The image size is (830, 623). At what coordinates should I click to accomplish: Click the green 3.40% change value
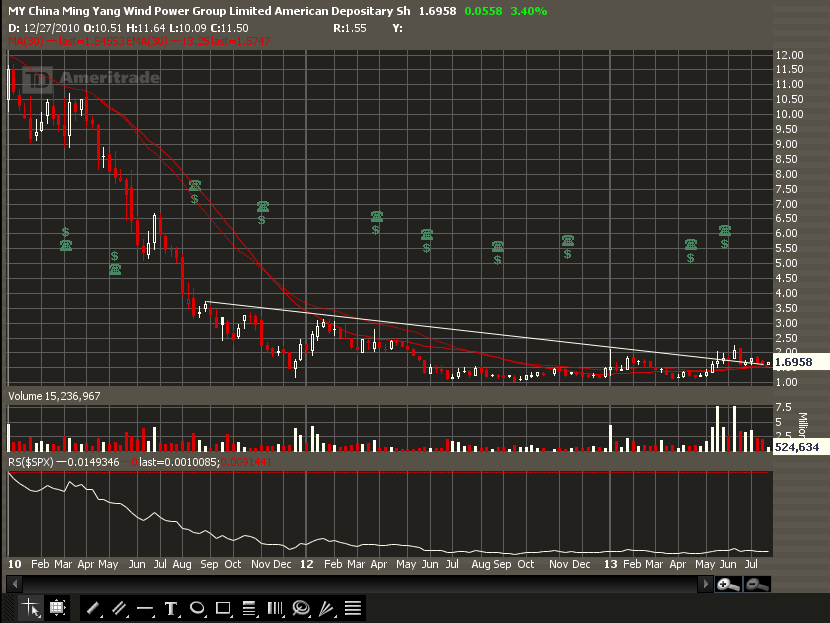(529, 11)
